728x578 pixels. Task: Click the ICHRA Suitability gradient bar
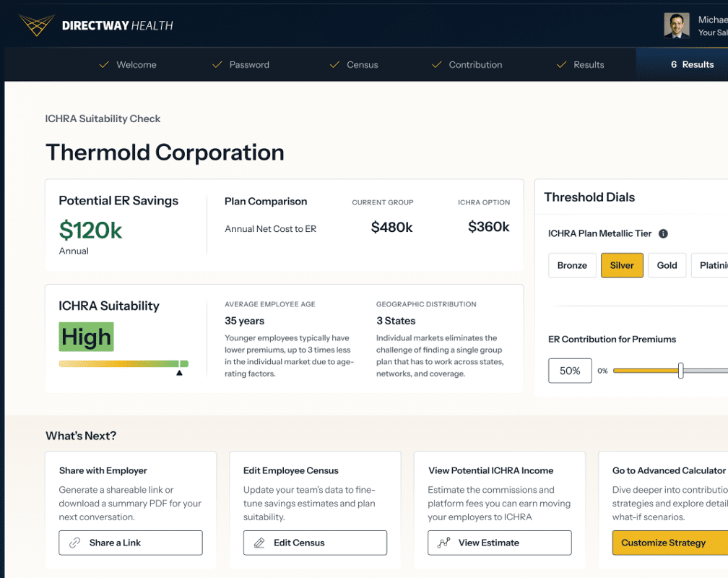(123, 364)
